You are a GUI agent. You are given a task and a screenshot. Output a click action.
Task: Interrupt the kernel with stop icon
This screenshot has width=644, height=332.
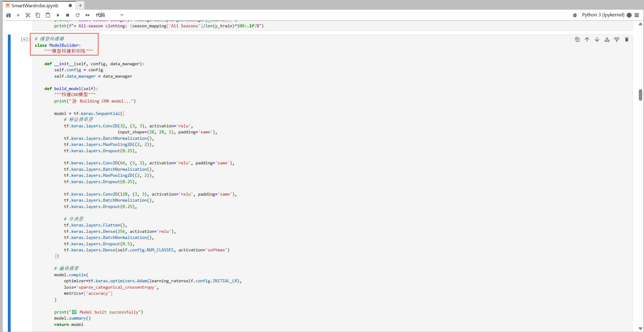[x=68, y=15]
